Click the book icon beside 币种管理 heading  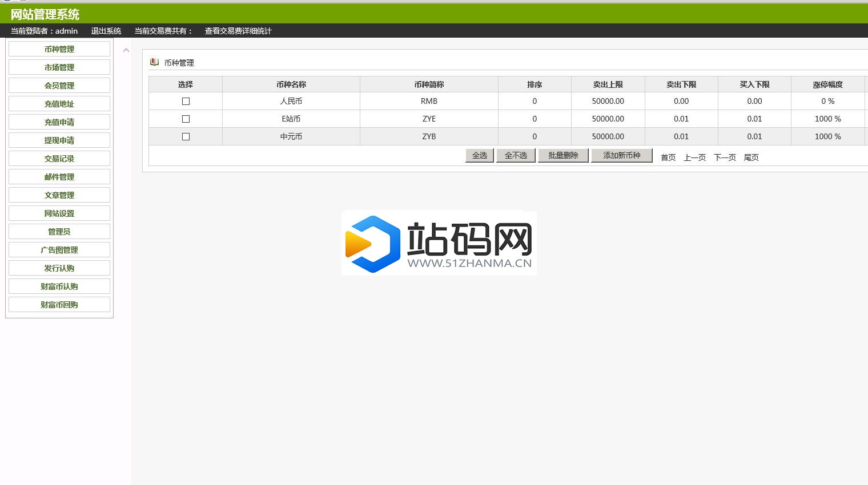tap(154, 62)
